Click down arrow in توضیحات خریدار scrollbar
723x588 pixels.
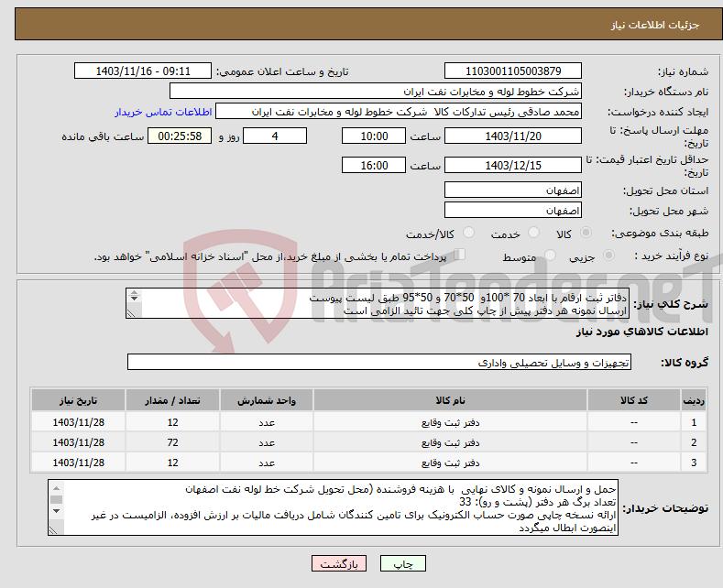[56, 510]
